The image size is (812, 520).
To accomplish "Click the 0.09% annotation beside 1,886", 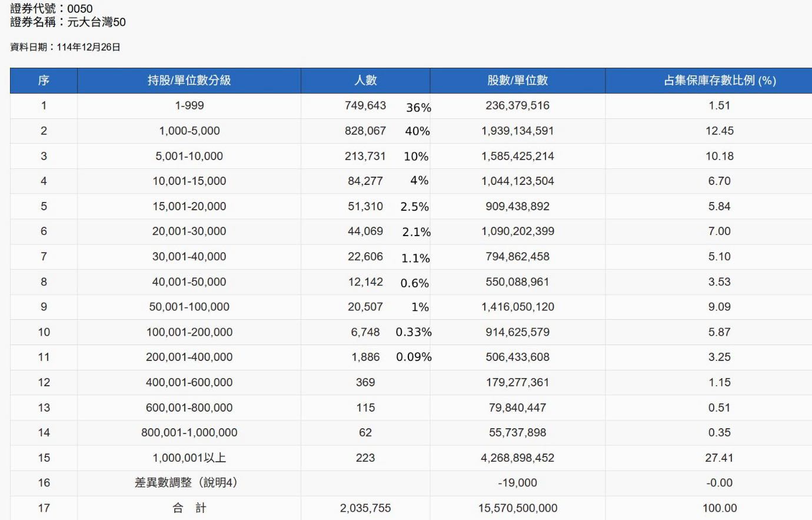I will (x=414, y=357).
